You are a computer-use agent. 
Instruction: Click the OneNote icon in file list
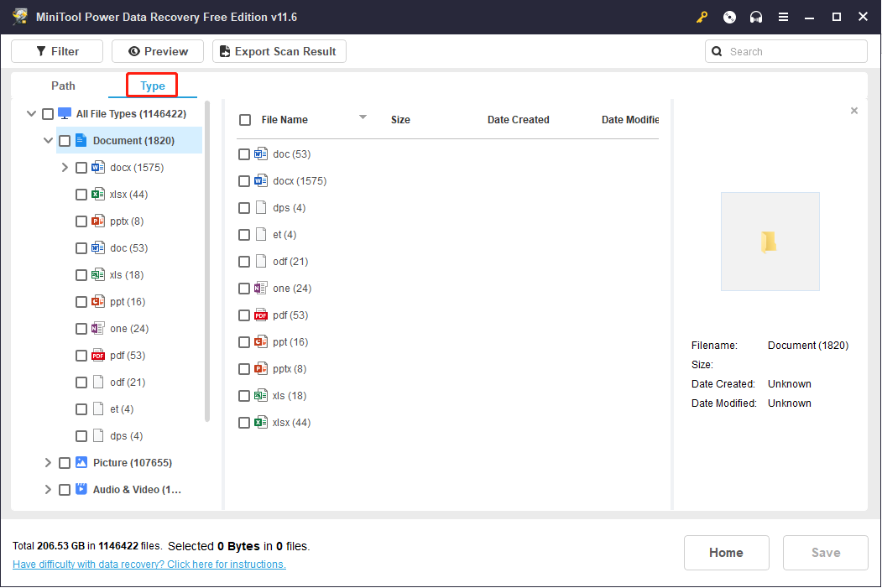tap(261, 289)
